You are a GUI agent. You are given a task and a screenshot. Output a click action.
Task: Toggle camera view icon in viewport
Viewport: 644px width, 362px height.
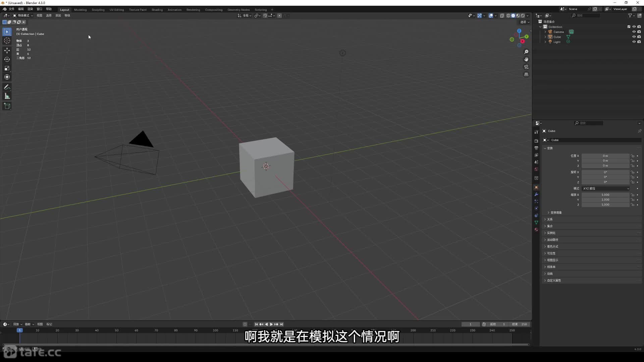pyautogui.click(x=526, y=67)
